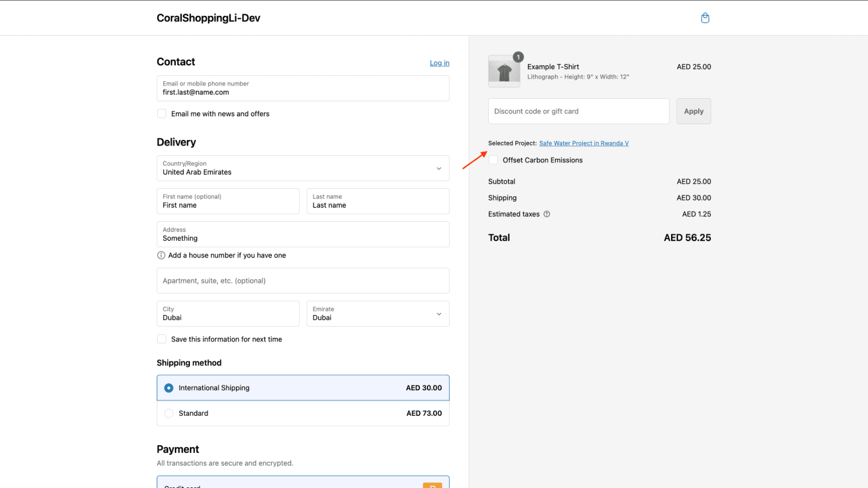
Task: Open the shopping bag cart icon
Action: (705, 18)
